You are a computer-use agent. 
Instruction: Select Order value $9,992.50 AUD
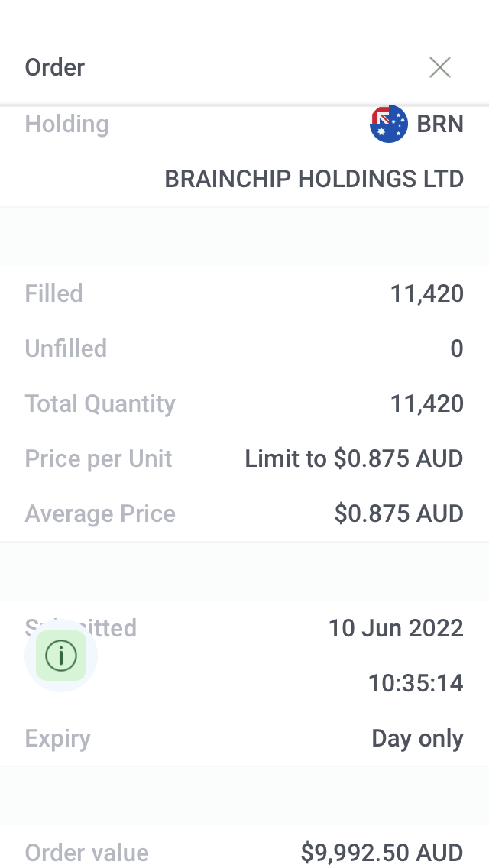[x=382, y=852]
